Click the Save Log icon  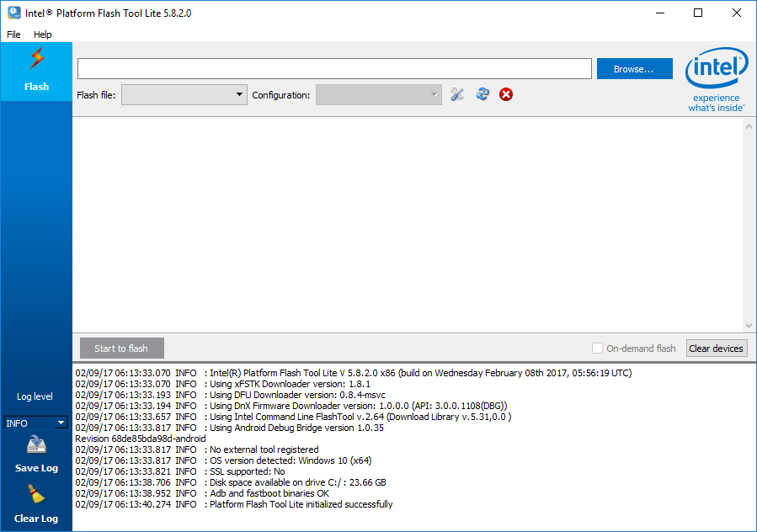point(35,444)
